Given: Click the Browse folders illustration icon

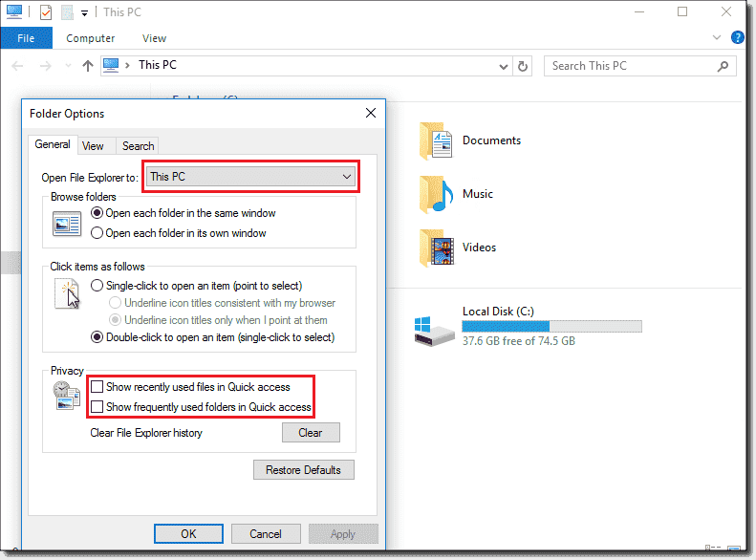Looking at the screenshot, I should 67,225.
